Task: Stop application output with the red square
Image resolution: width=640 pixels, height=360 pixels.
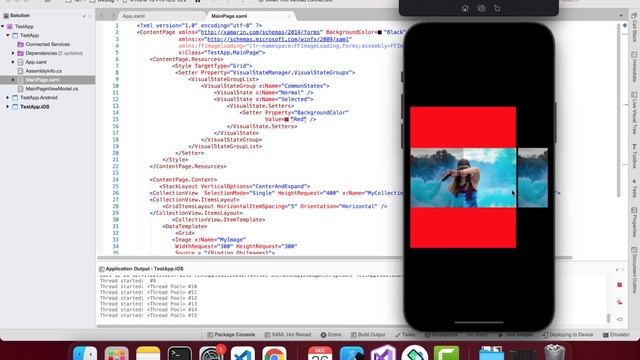Action: click(620, 285)
